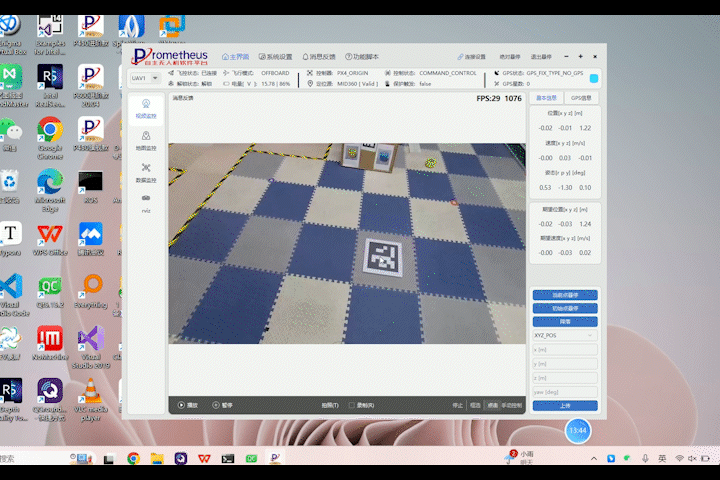Switch to the GPS信息 tab

point(581,98)
